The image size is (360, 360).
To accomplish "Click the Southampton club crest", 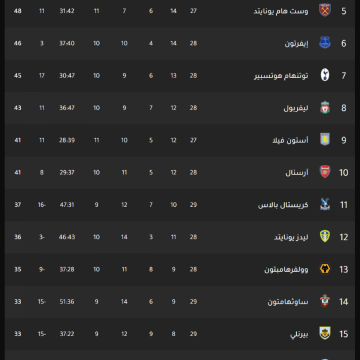I will pyautogui.click(x=325, y=301).
